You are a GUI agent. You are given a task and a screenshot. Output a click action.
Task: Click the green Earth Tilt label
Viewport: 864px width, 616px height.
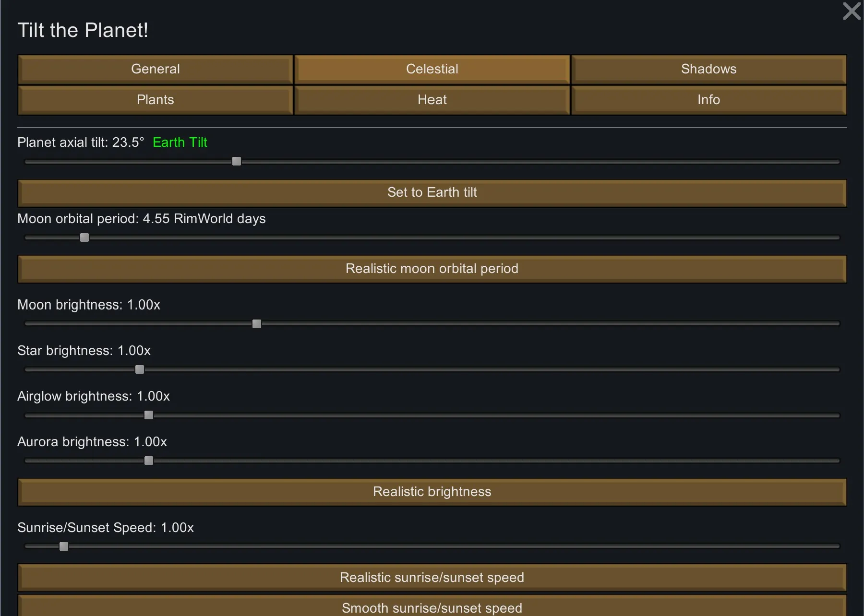(x=180, y=142)
